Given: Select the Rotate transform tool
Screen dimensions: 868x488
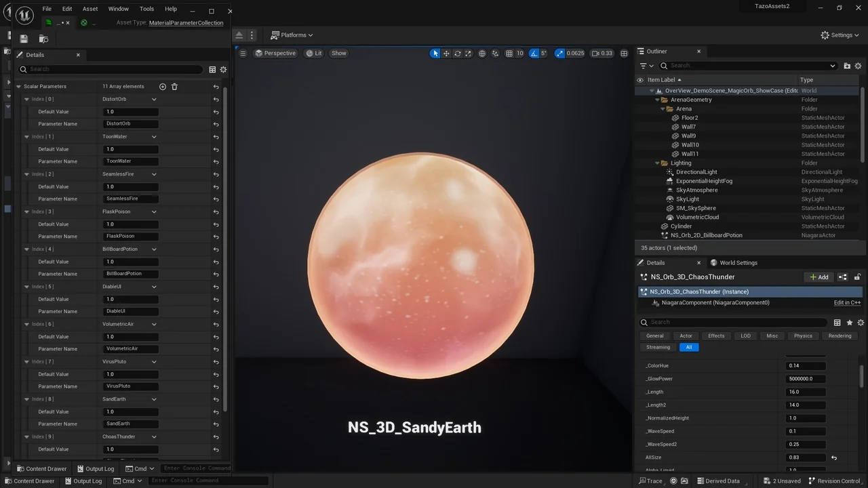Looking at the screenshot, I should pyautogui.click(x=457, y=53).
